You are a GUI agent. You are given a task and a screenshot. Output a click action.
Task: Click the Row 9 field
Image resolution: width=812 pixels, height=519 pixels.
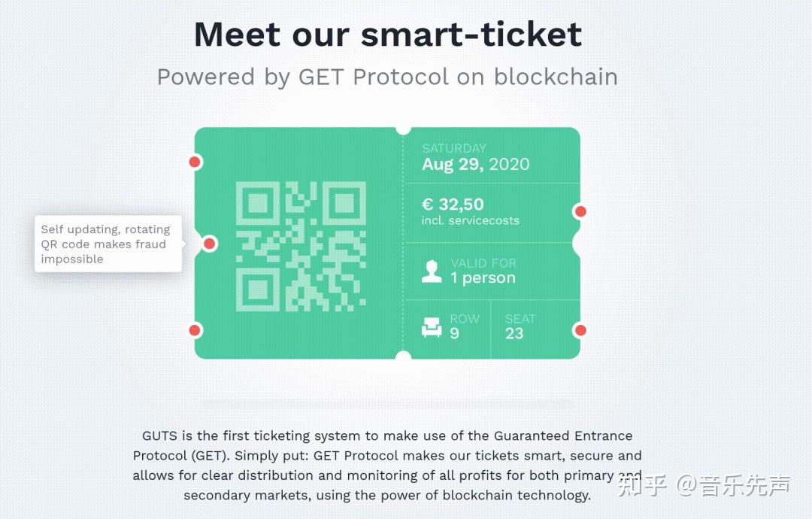465,326
